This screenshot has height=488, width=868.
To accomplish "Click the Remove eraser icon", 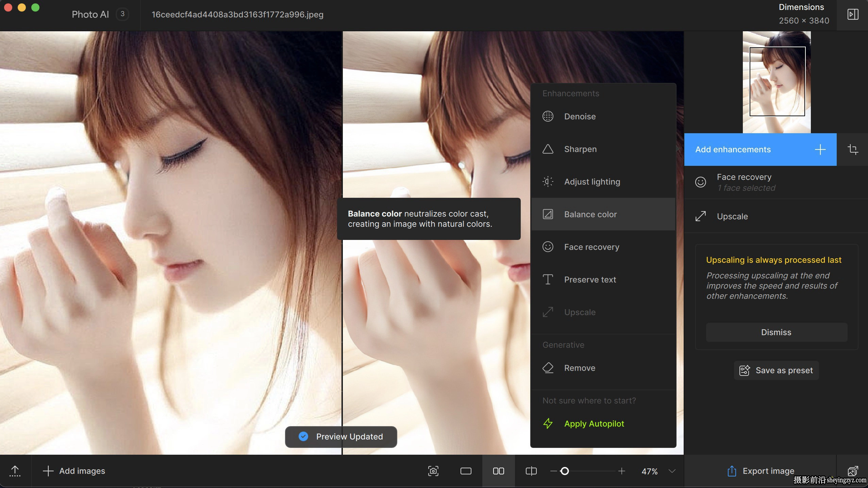I will [548, 368].
